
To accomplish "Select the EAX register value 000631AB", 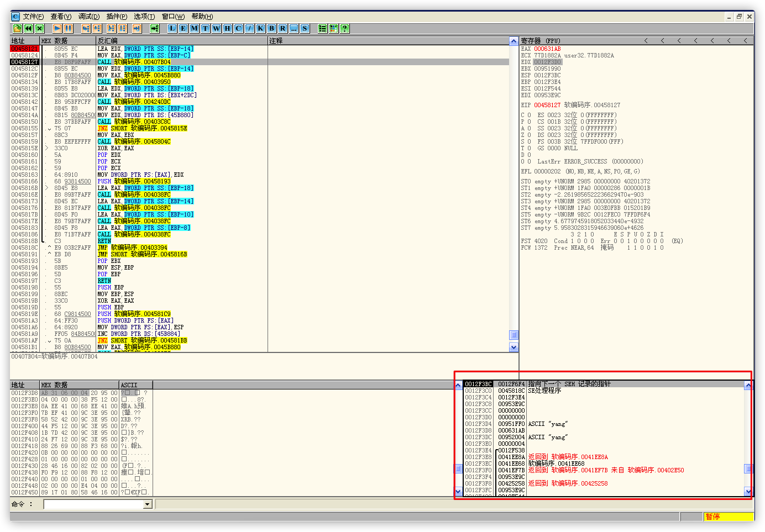I will (x=547, y=49).
